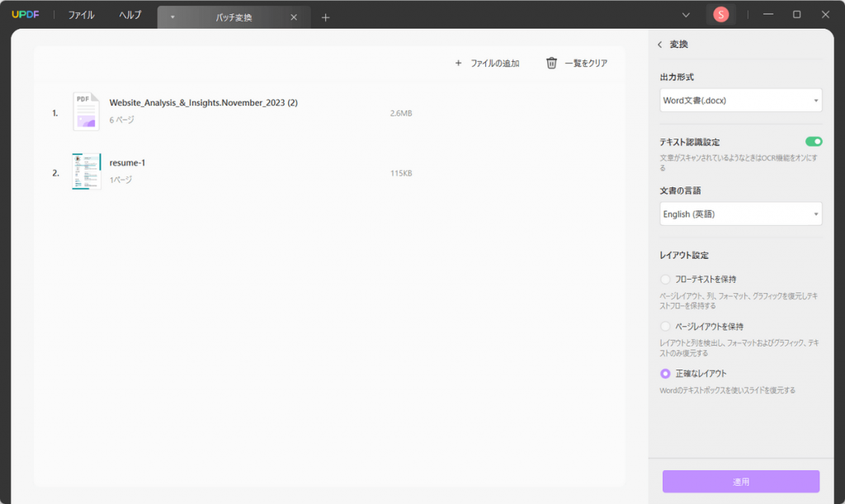
Task: Click the 1ページ page count
Action: tap(120, 179)
